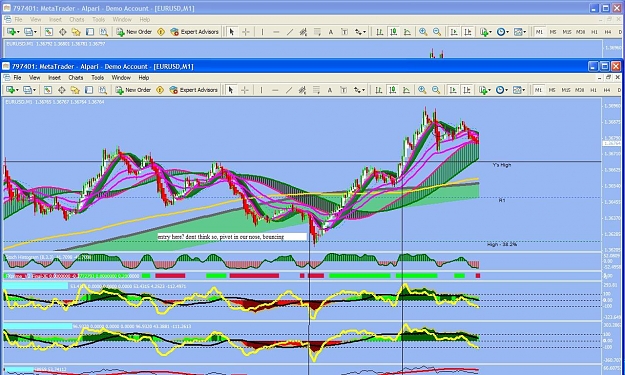Open Navigator star-folder icon in front window
This screenshot has width=625, height=375.
click(75, 90)
